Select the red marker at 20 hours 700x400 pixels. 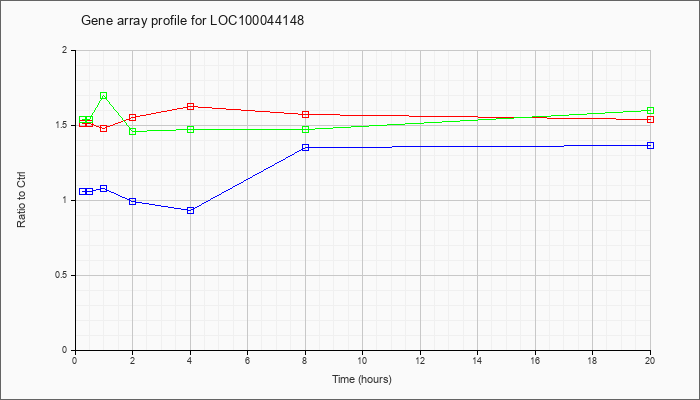(x=650, y=120)
